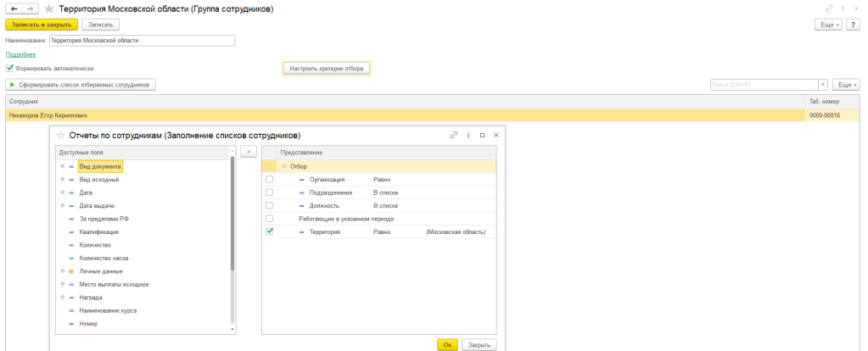Click the back navigation arrow
868x351 pixels.
pos(13,8)
